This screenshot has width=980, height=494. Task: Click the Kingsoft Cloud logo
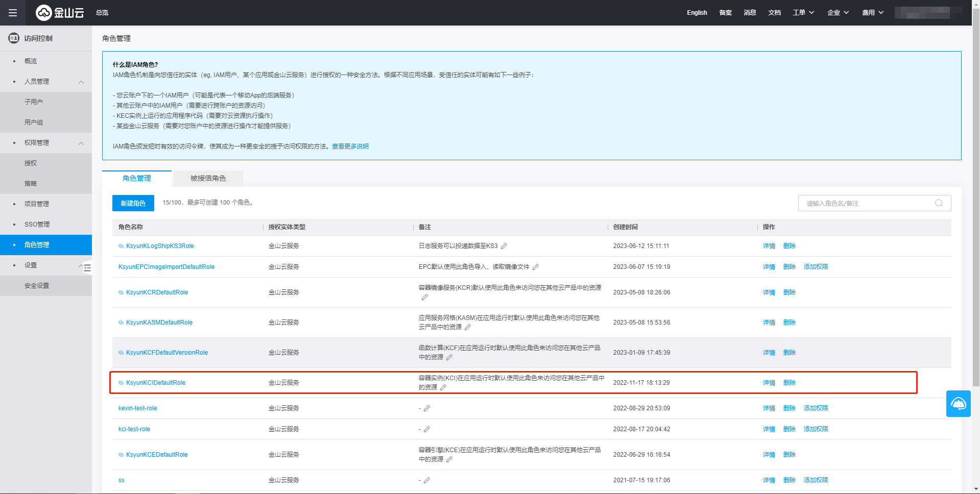60,13
